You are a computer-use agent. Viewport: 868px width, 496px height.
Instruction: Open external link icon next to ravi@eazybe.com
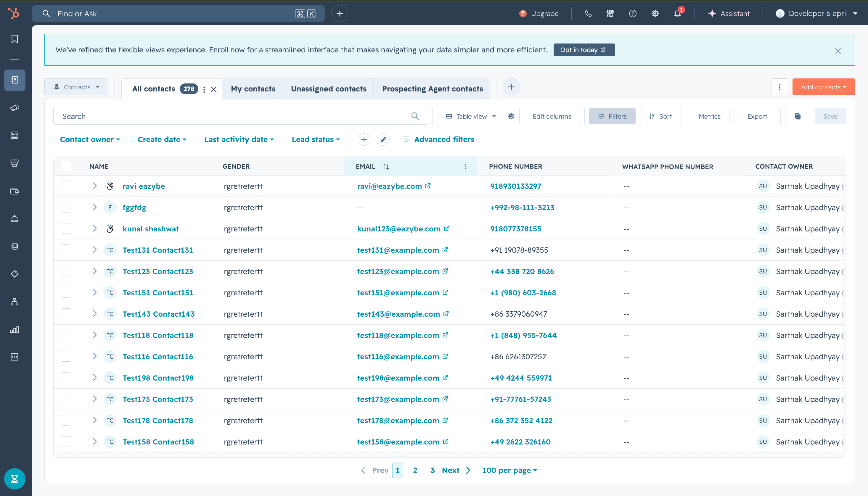pyautogui.click(x=428, y=186)
